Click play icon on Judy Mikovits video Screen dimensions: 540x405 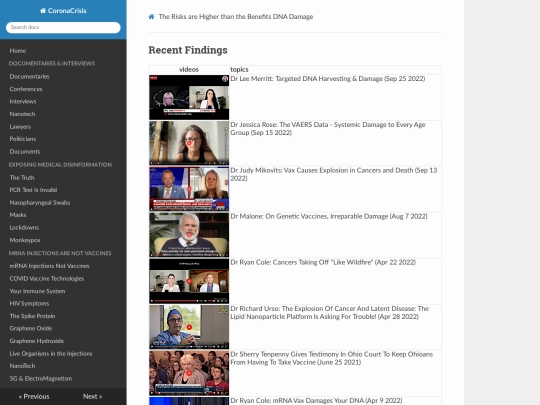pyautogui.click(x=189, y=189)
